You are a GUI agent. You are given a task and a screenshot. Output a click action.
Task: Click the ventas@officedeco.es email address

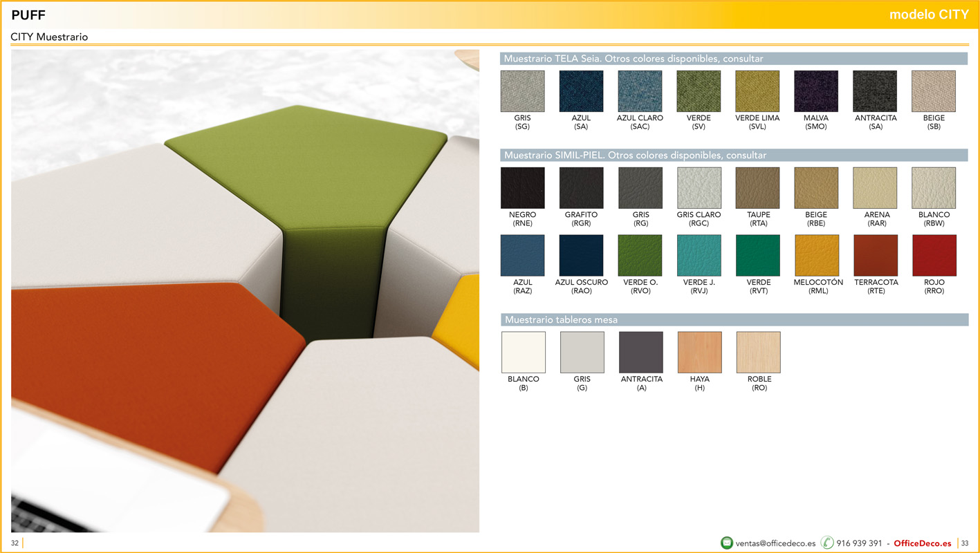click(775, 543)
